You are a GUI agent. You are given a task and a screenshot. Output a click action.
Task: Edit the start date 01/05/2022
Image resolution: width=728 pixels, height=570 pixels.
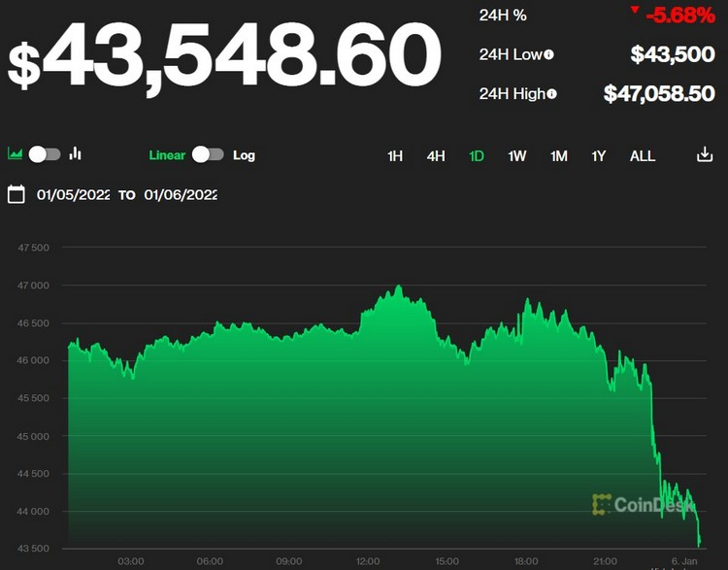[74, 194]
